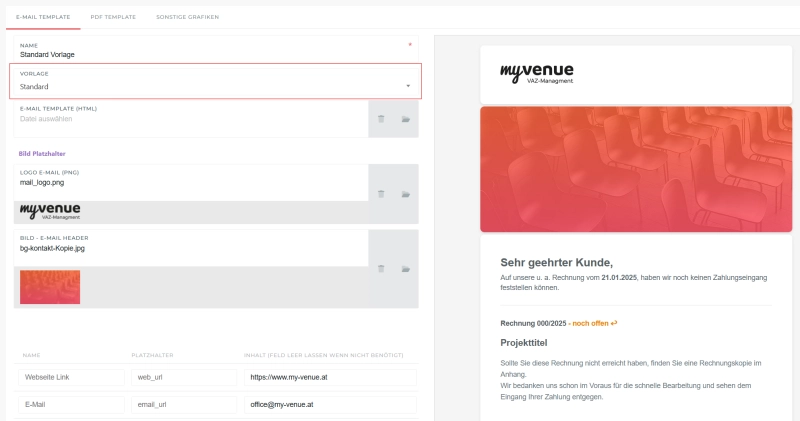Image resolution: width=800 pixels, height=421 pixels.
Task: Select the E-Mail Template tab
Action: (42, 18)
